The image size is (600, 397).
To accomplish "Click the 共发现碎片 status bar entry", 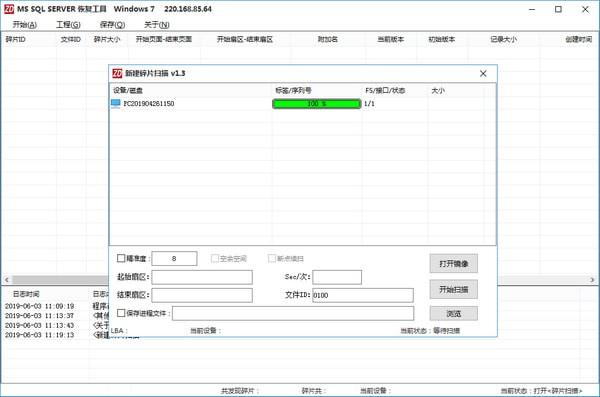I will tap(240, 391).
